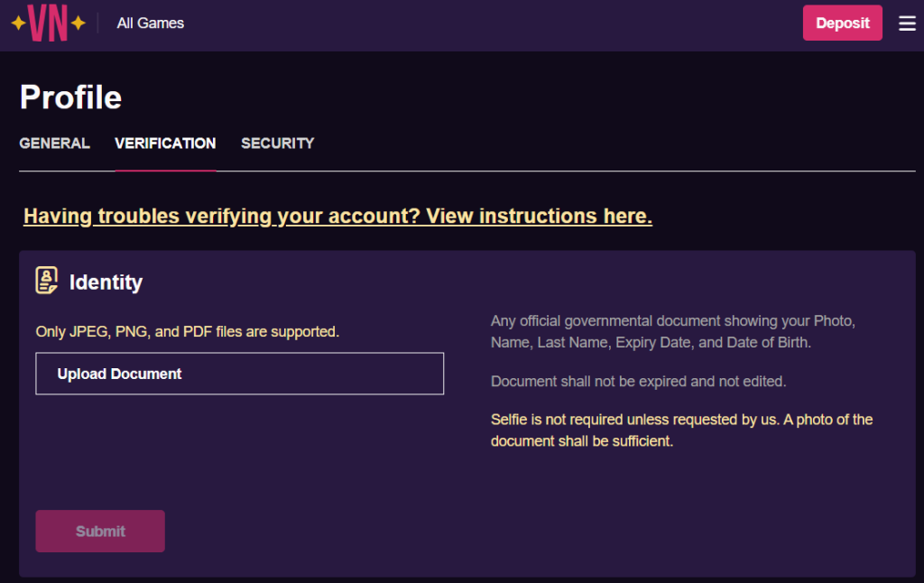
Task: Click the menu icon in the top right corner
Action: point(907,23)
